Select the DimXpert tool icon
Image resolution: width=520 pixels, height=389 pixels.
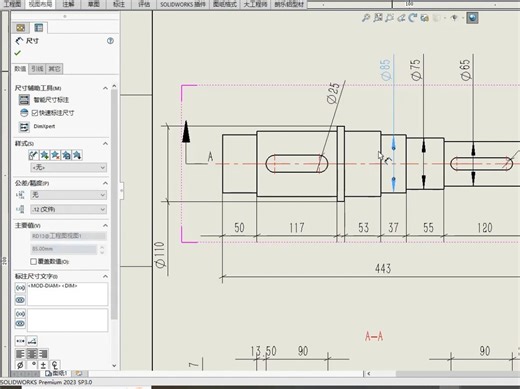(x=24, y=127)
